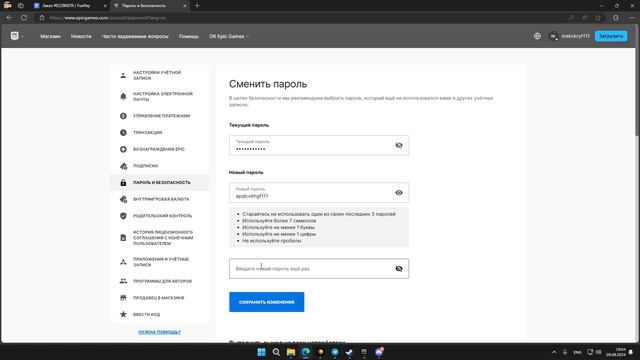Expand the Об Epic Games dropdown
This screenshot has width=640, height=360.
229,36
